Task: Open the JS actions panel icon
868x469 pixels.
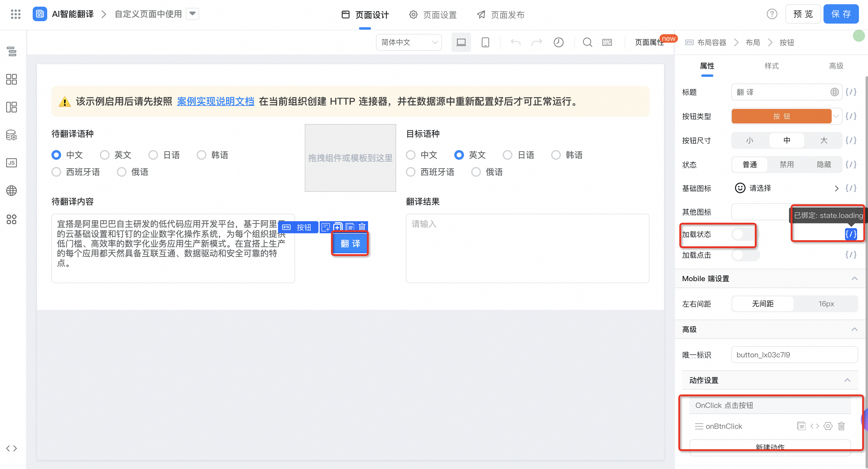Action: pos(12,163)
